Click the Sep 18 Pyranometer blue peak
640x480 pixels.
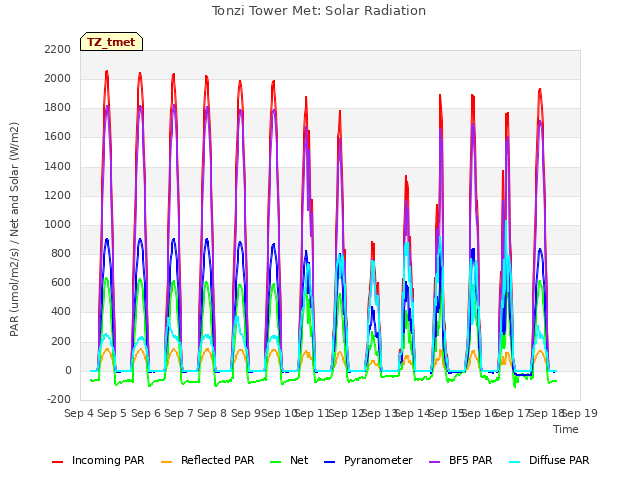tap(540, 249)
